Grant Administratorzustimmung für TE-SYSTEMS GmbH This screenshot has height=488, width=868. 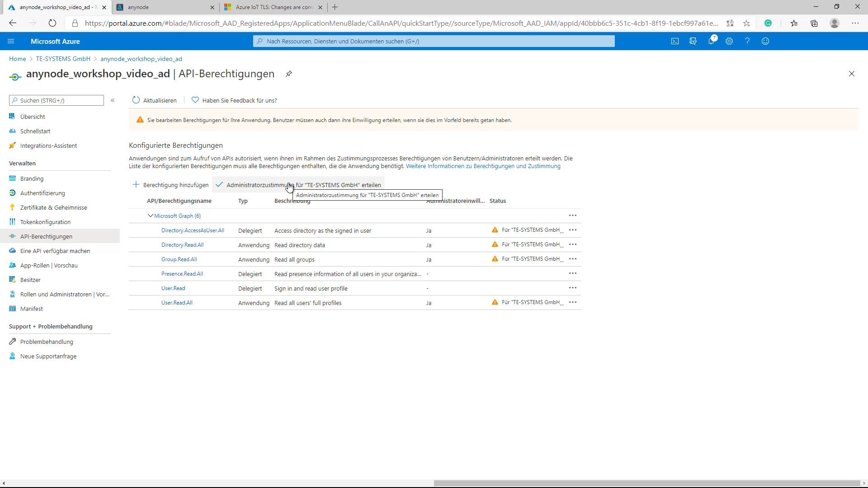click(298, 185)
